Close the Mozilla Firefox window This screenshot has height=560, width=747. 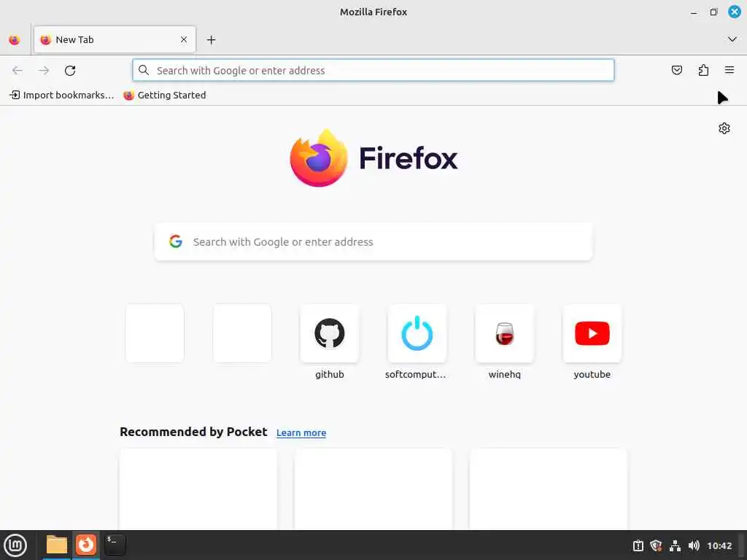coord(734,12)
